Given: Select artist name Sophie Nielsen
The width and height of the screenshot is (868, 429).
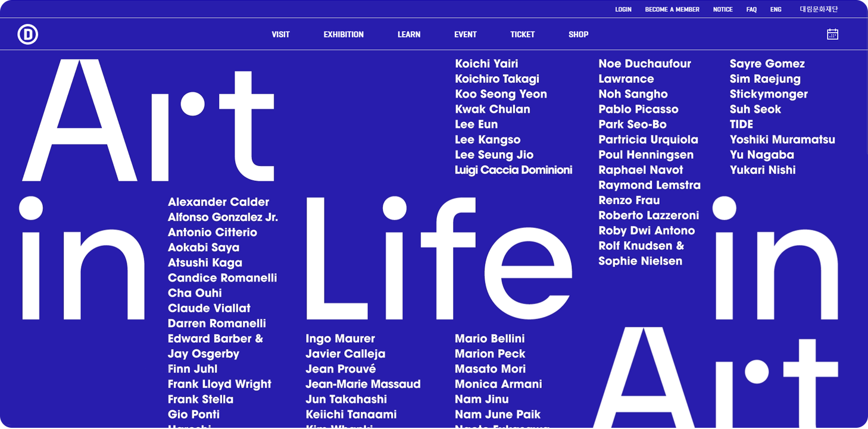Looking at the screenshot, I should click(x=641, y=261).
